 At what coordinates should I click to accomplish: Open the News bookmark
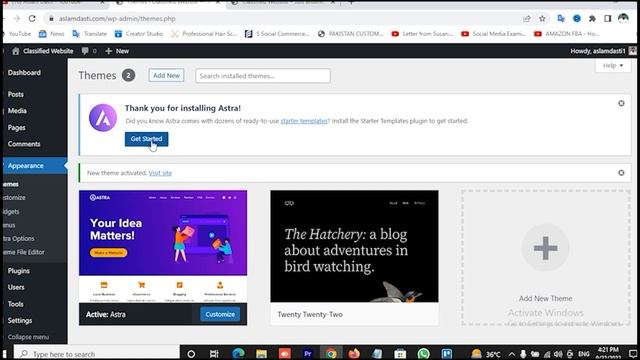click(x=52, y=34)
